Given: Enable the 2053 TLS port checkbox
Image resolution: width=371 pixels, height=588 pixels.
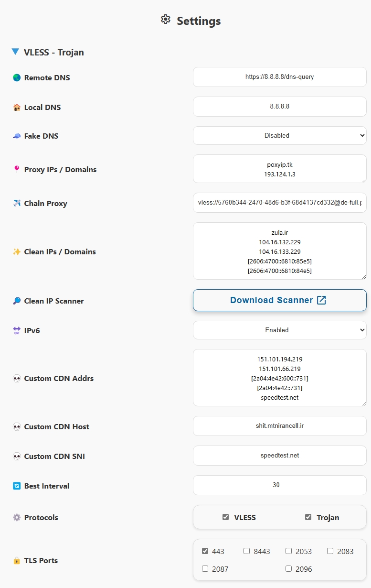Looking at the screenshot, I should point(288,551).
